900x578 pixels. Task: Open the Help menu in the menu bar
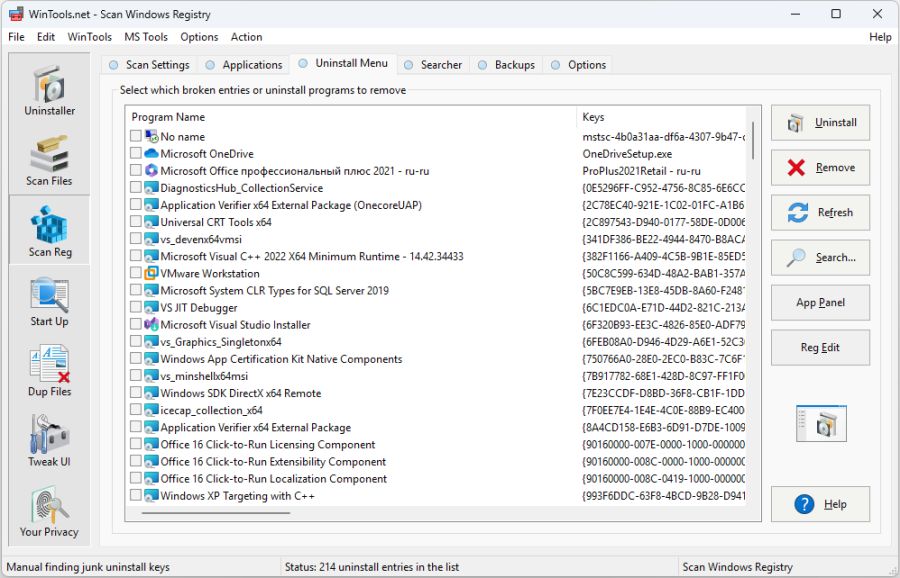coord(880,37)
